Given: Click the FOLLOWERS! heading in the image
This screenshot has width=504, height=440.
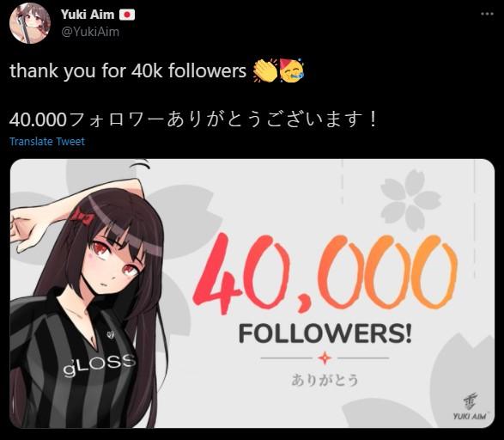Looking at the screenshot, I should click(325, 333).
